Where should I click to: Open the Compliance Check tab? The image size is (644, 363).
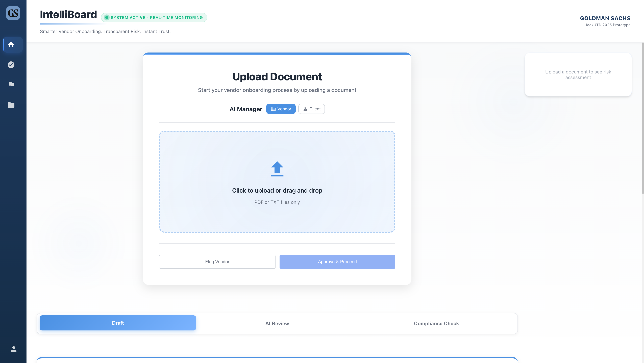436,324
